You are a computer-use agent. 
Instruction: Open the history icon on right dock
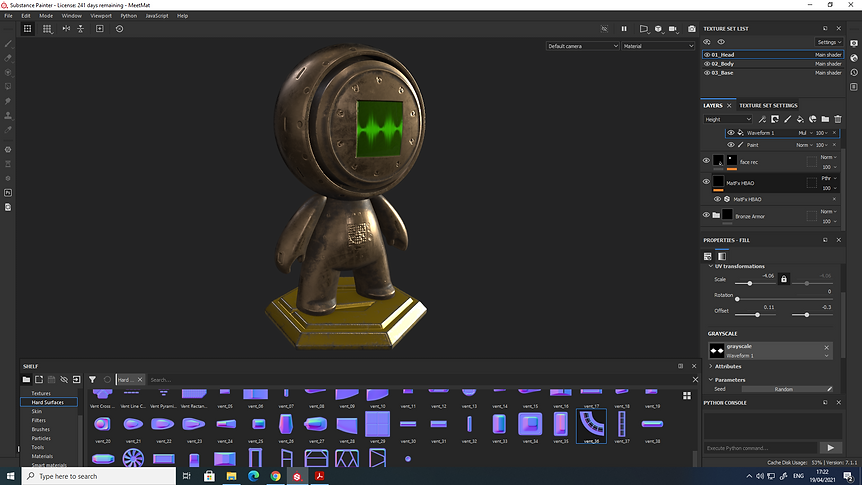point(854,72)
